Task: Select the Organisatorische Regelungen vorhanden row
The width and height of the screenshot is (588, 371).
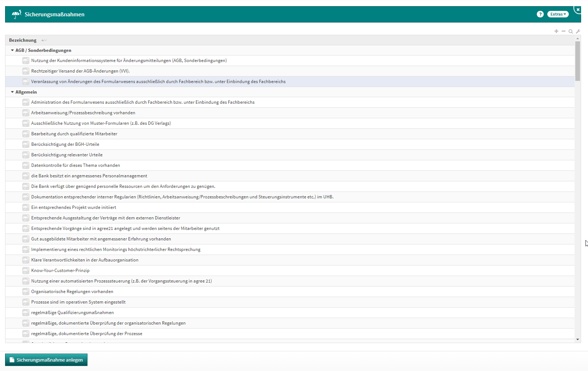Action: point(72,292)
